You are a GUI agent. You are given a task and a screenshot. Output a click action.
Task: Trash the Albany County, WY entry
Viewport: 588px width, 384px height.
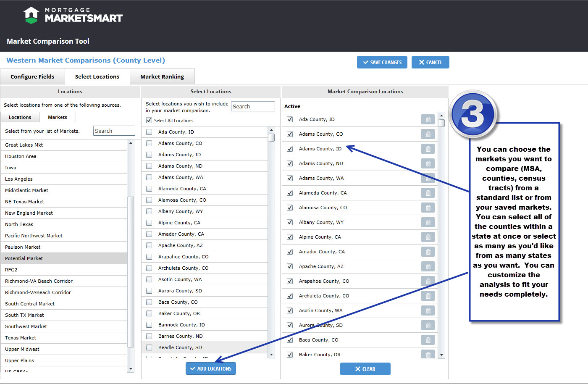tap(428, 223)
